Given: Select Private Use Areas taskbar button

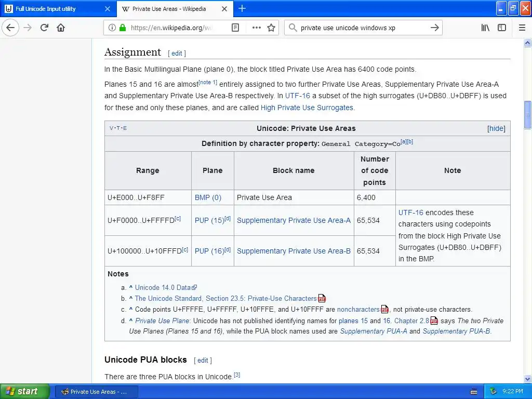Looking at the screenshot, I should point(96,392).
